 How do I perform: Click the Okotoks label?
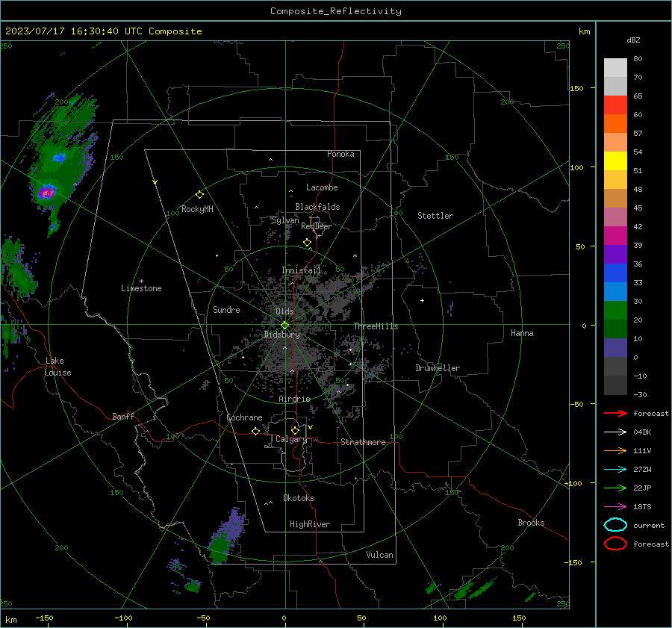299,498
